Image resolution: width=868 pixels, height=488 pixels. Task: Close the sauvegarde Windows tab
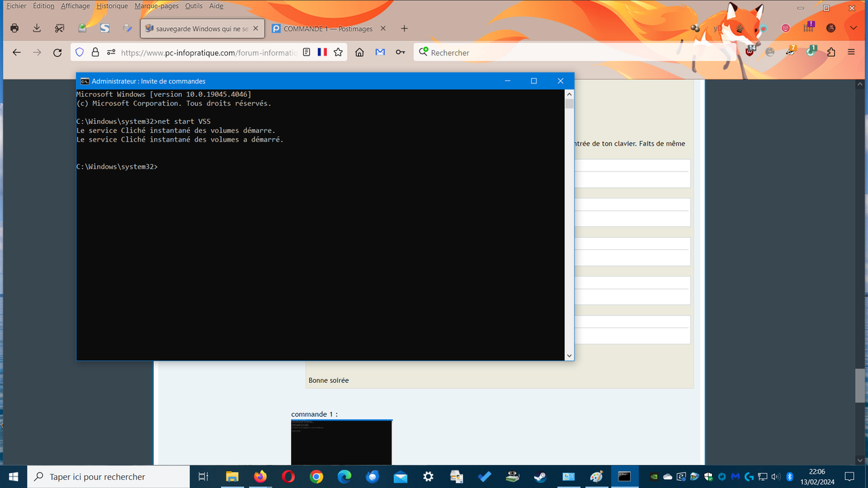[255, 28]
